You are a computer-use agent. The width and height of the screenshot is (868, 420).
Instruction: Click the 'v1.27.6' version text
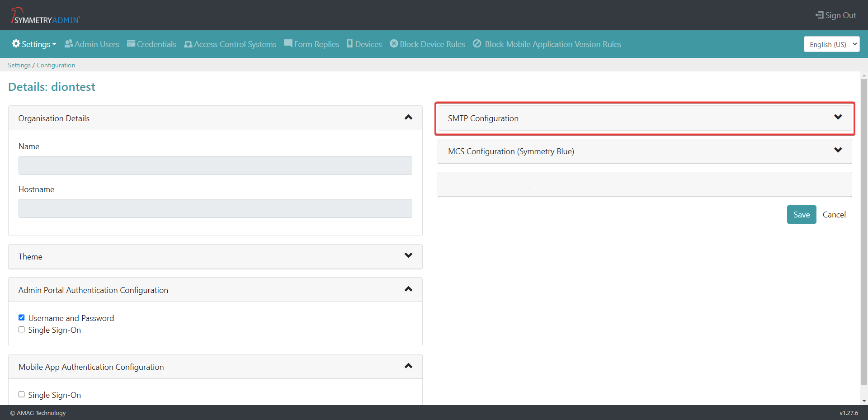(x=849, y=413)
